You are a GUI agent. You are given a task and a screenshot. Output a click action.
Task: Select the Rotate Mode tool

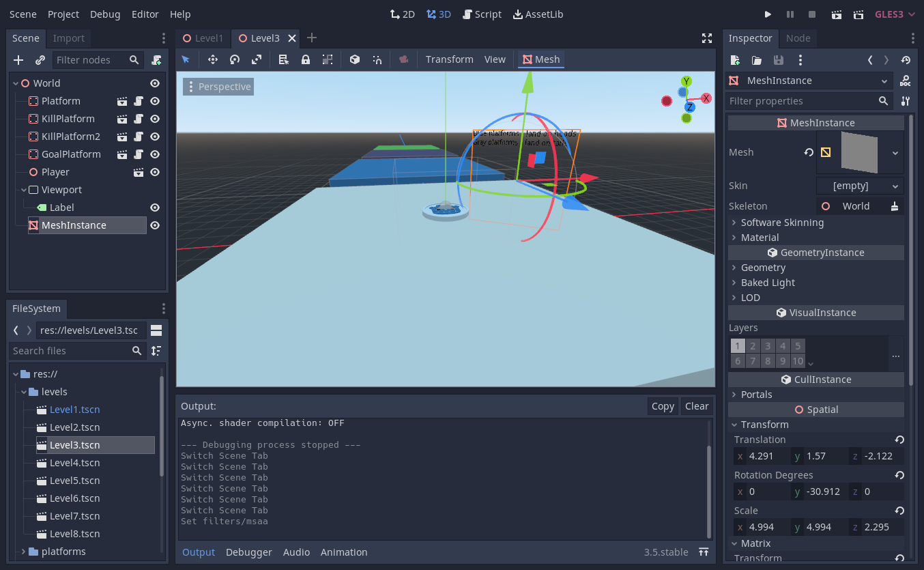pos(235,59)
